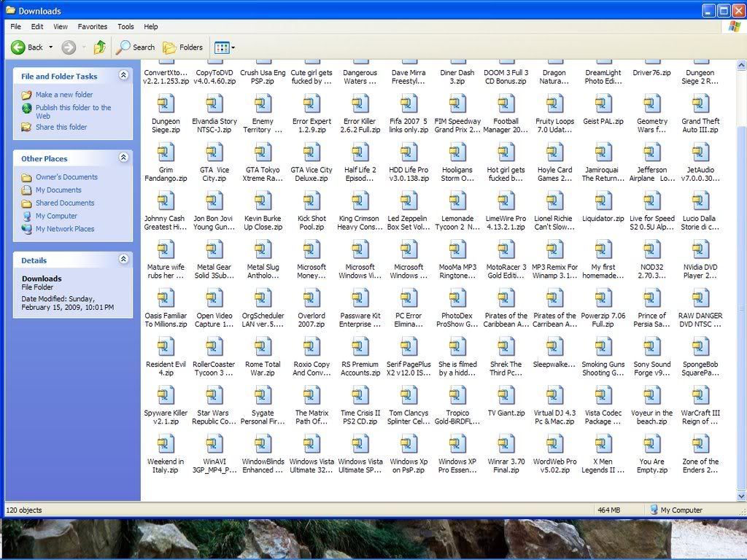
Task: Select the DOOM 3 Full 3 CD Bonus.zip name
Action: (506, 77)
